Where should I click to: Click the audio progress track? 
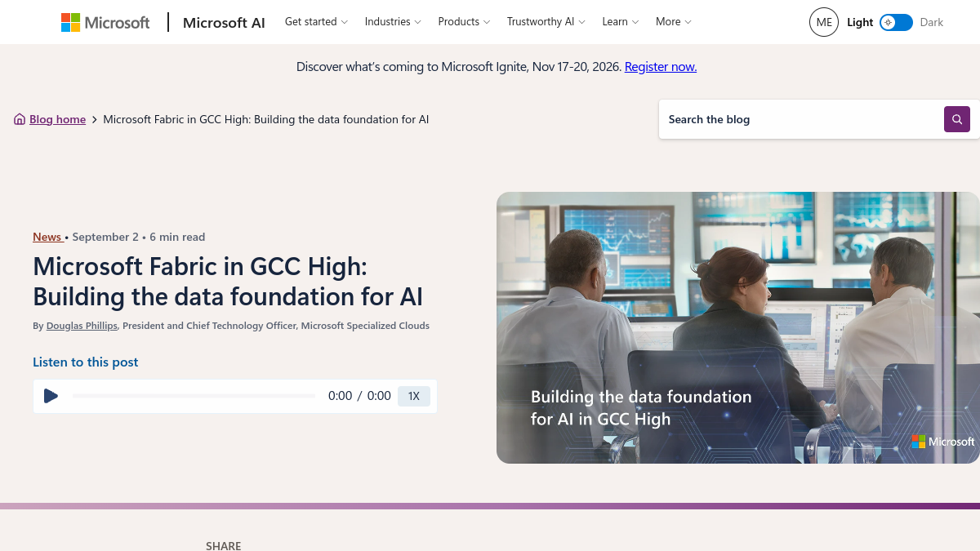pyautogui.click(x=194, y=396)
